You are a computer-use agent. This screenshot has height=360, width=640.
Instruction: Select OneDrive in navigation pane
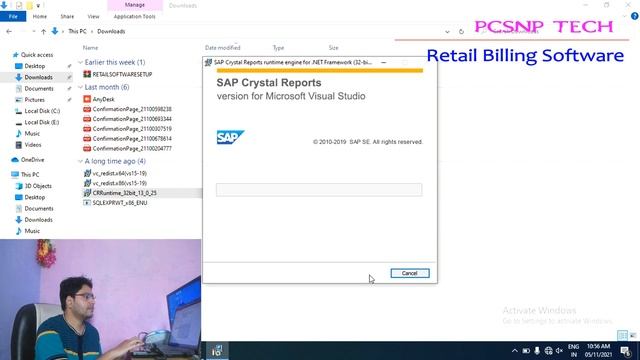pos(32,160)
